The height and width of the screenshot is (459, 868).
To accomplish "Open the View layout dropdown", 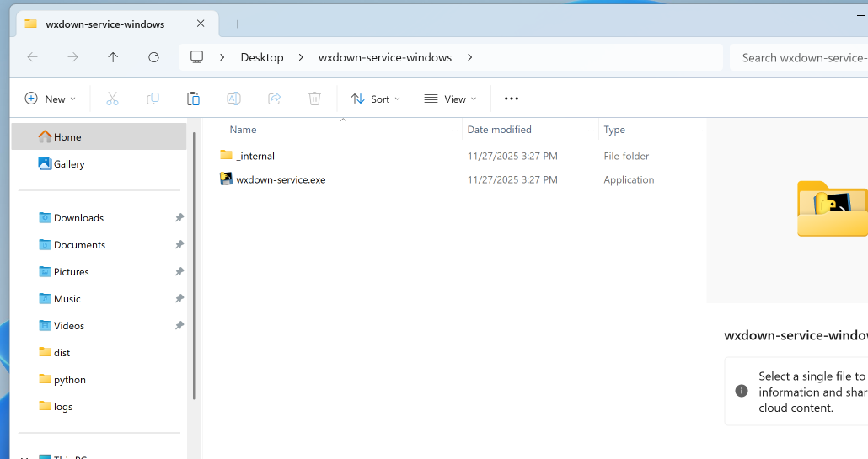I will 450,99.
